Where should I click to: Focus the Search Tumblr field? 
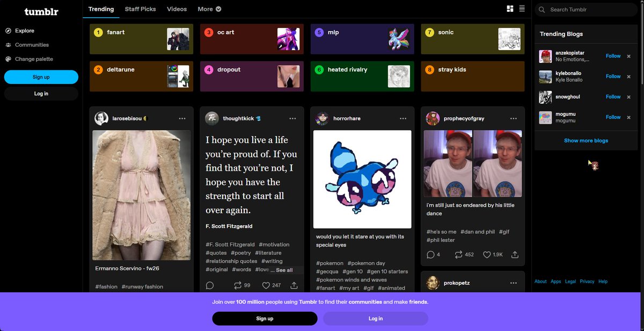click(586, 10)
